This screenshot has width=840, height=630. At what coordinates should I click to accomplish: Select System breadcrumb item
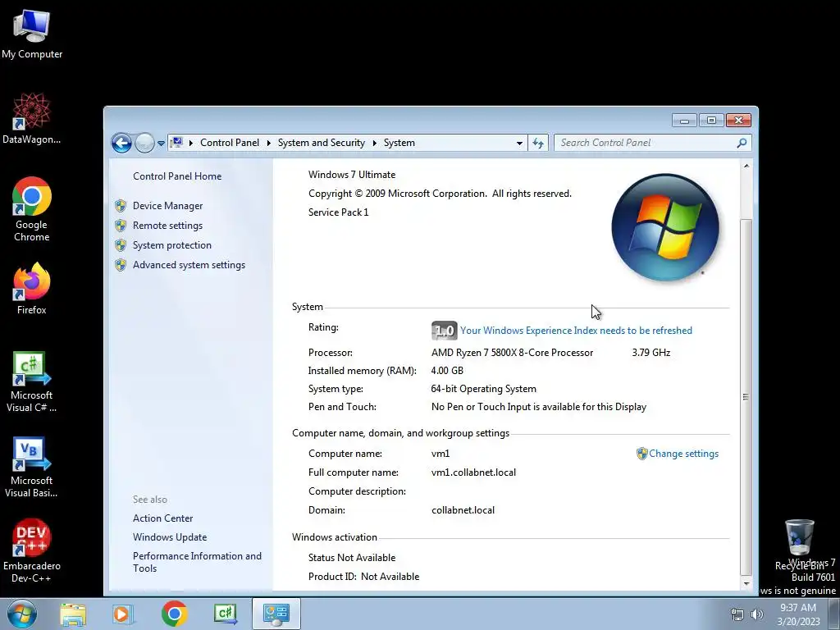tap(399, 143)
